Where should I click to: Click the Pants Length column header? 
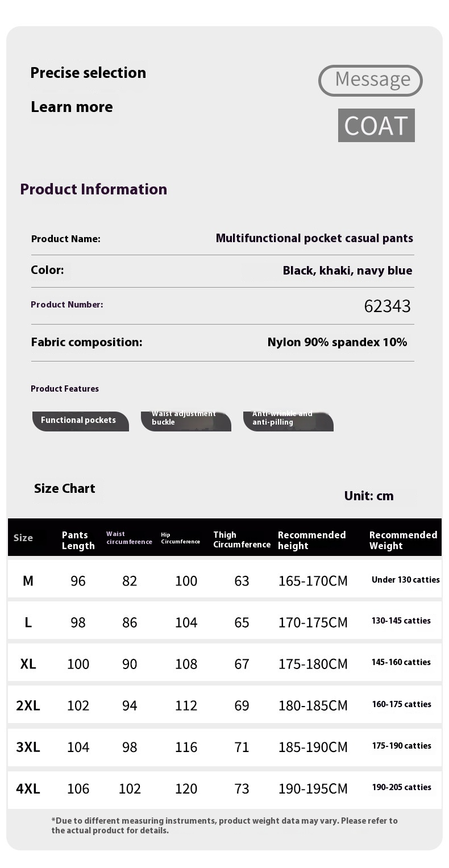point(78,540)
